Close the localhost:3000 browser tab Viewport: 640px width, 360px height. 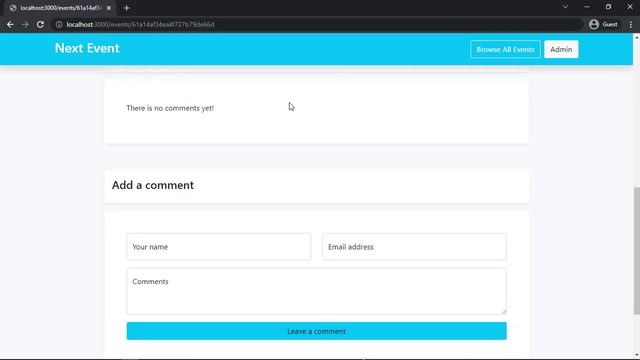109,8
